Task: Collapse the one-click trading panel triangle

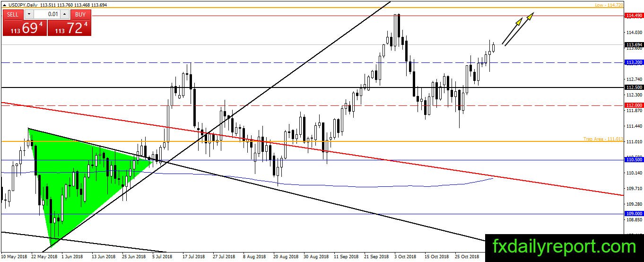Action: (x=4, y=5)
